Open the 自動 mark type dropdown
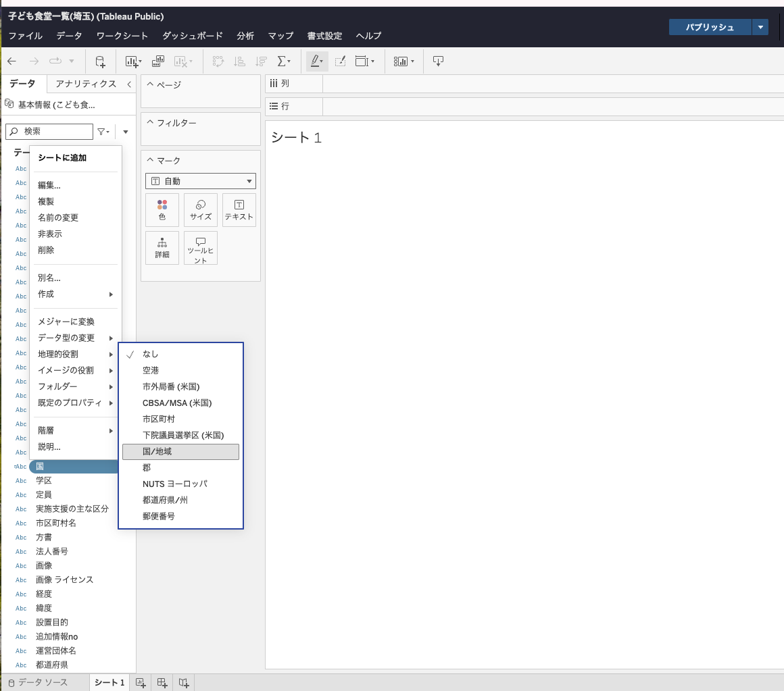Screen dimensions: 784x691 201,181
